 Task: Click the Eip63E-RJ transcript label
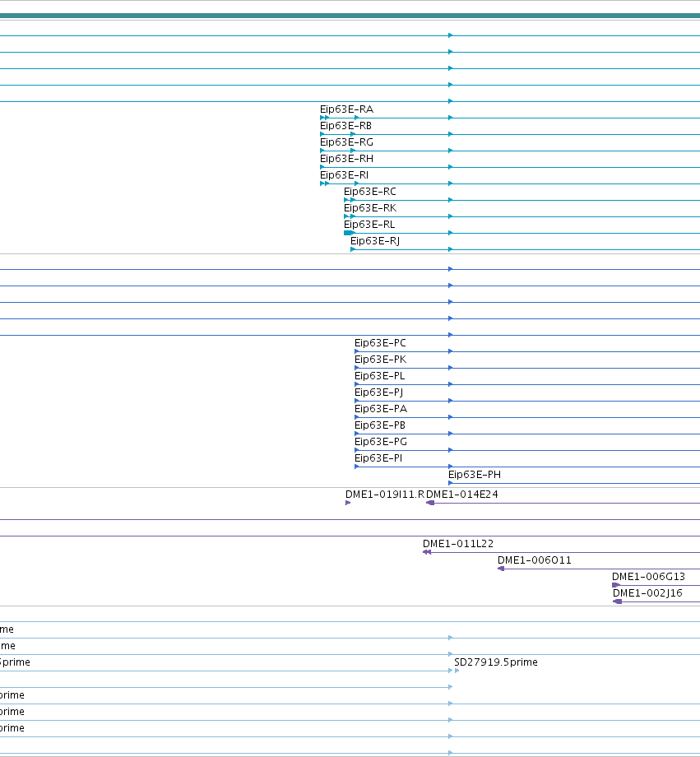375,241
